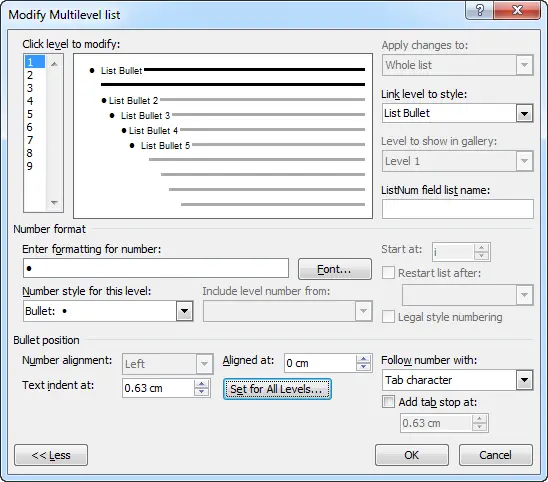The height and width of the screenshot is (482, 548).
Task: Close the Modify Multilevel list dialog
Action: pyautogui.click(x=517, y=10)
